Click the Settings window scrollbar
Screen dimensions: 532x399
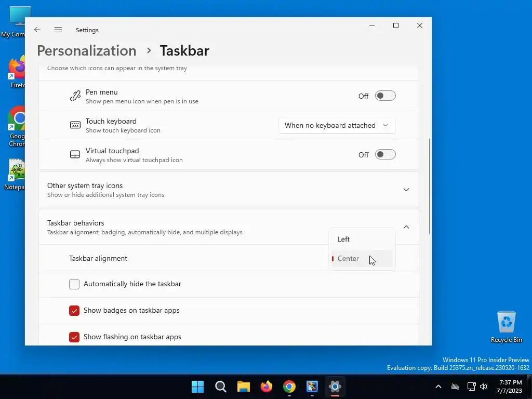(430, 186)
